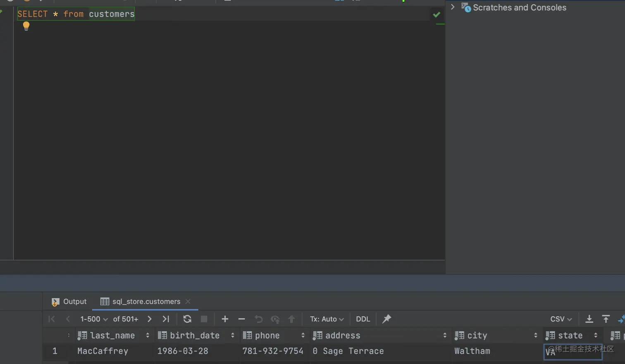The image size is (625, 364).
Task: Click the yellow lightbulb intention icon
Action: (26, 26)
